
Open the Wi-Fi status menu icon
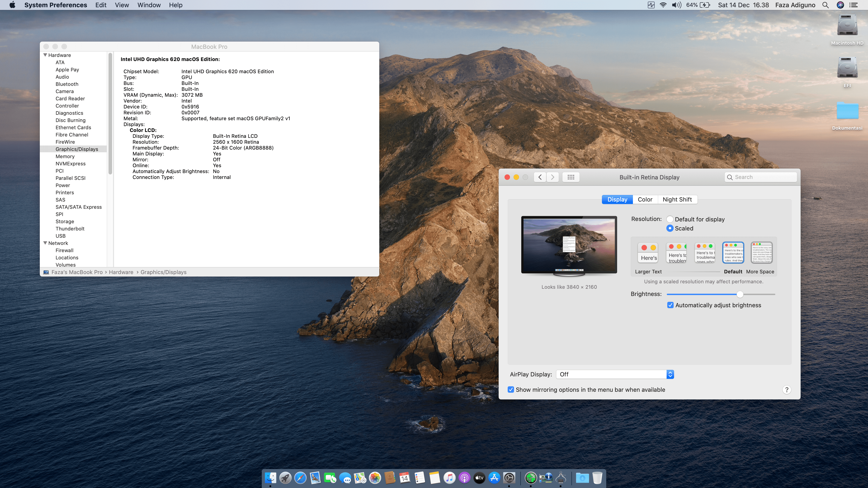[x=663, y=5]
